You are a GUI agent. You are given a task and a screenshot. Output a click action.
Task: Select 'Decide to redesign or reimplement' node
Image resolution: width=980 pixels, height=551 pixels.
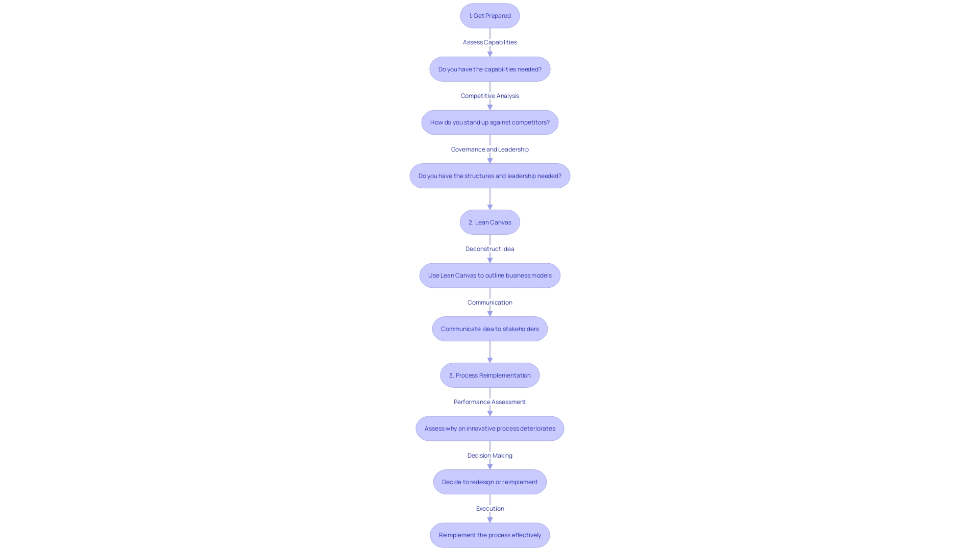click(x=489, y=482)
